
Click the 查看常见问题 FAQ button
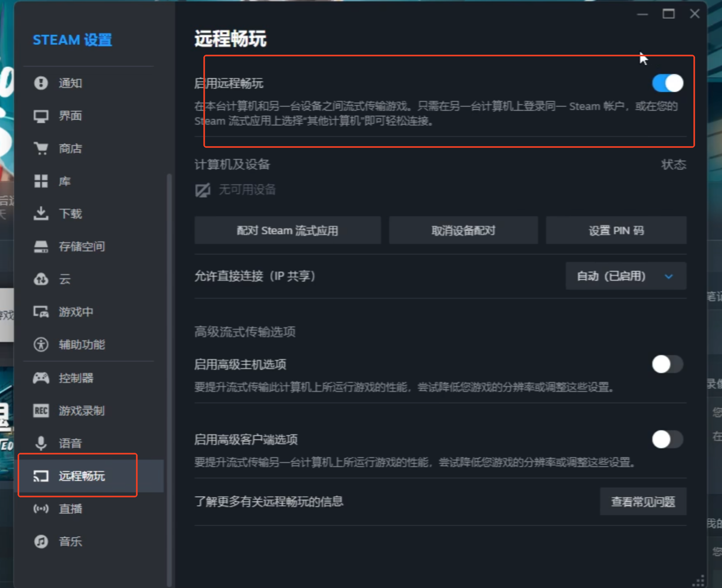(643, 502)
